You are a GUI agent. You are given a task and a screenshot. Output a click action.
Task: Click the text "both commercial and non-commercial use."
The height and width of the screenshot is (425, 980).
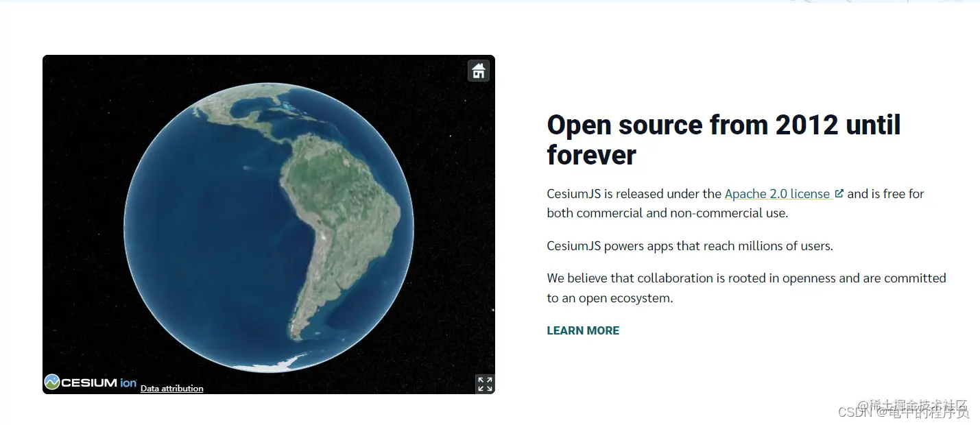point(667,213)
